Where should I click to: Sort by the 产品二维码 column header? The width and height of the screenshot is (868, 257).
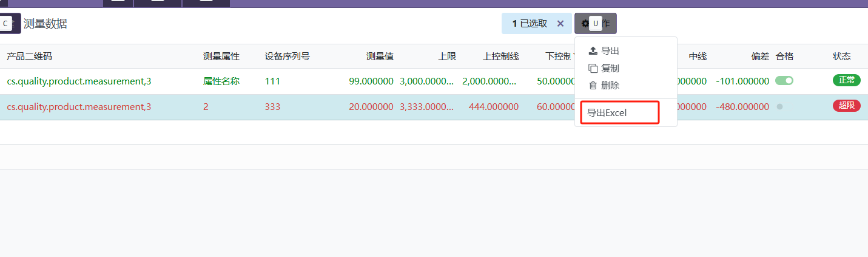click(x=29, y=57)
